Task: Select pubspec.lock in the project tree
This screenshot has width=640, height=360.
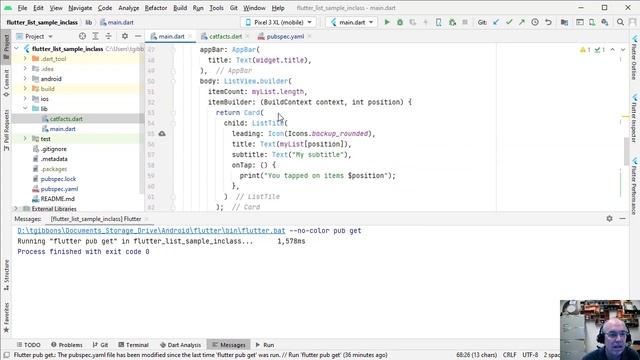Action: pyautogui.click(x=58, y=179)
